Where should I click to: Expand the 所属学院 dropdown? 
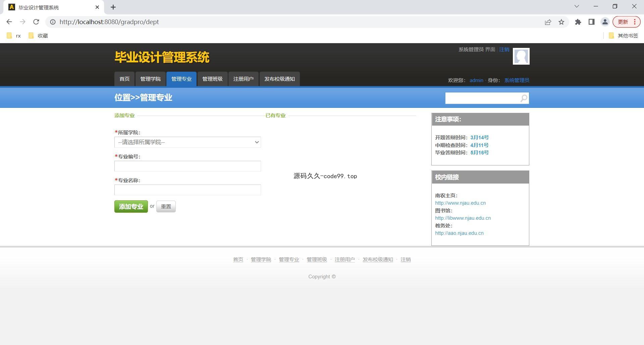pyautogui.click(x=187, y=142)
